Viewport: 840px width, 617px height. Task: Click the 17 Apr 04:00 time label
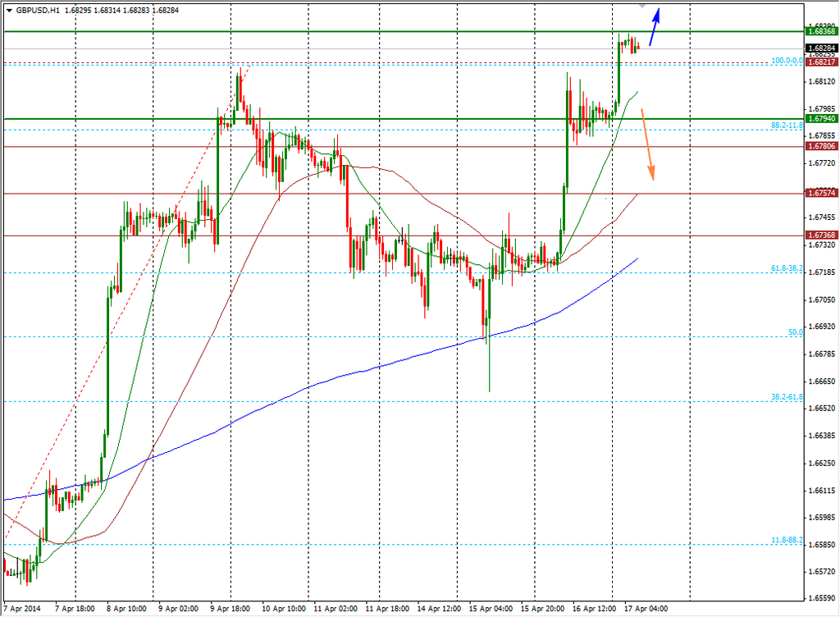pos(647,610)
